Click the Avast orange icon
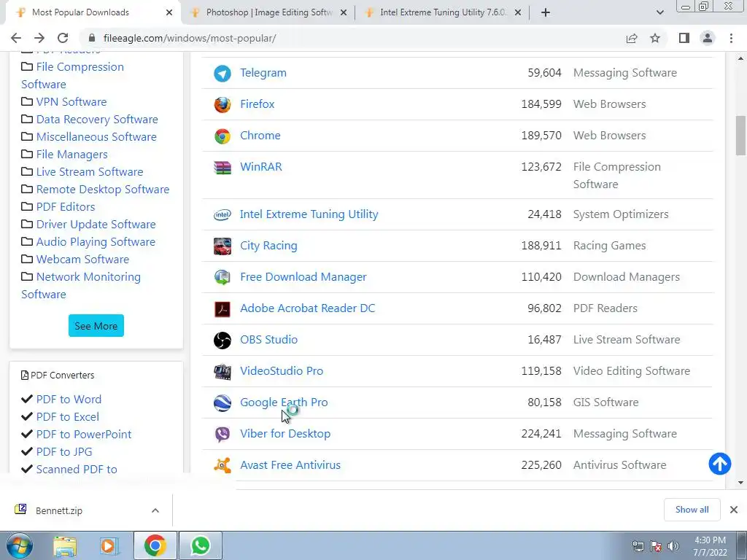Screen dimensions: 747x560 point(222,465)
